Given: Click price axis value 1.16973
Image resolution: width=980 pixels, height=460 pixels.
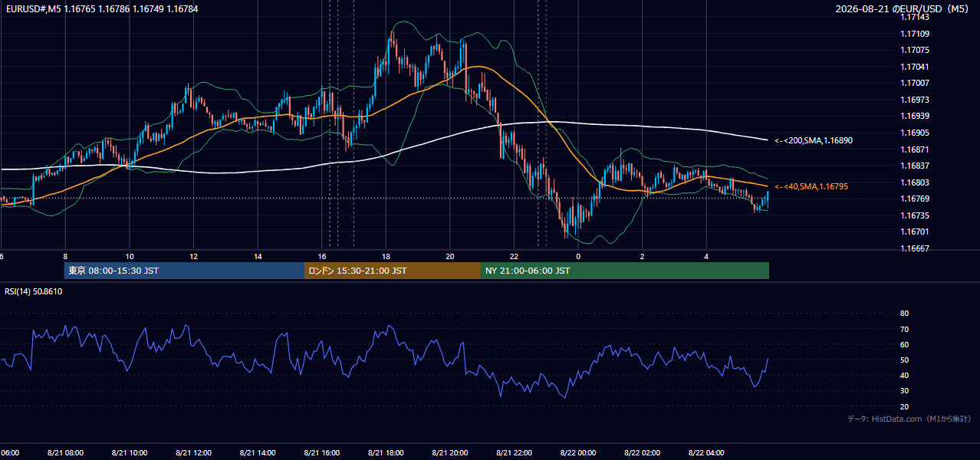Looking at the screenshot, I should tap(915, 100).
